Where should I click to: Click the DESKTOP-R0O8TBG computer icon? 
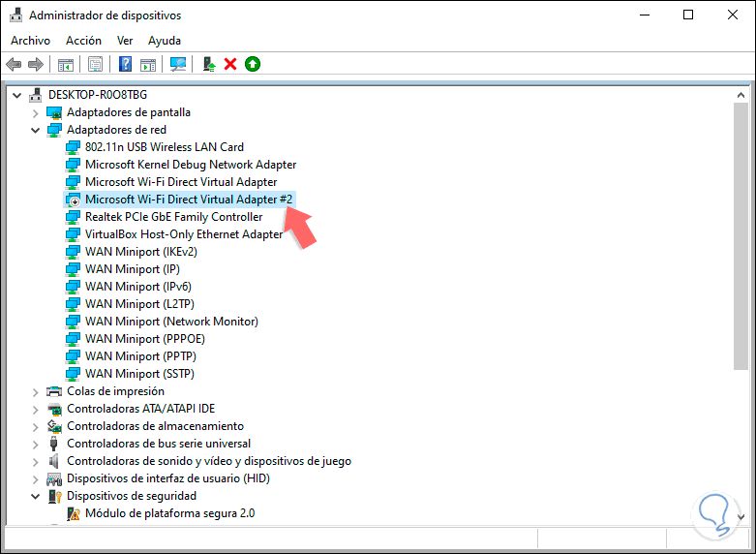click(x=35, y=95)
